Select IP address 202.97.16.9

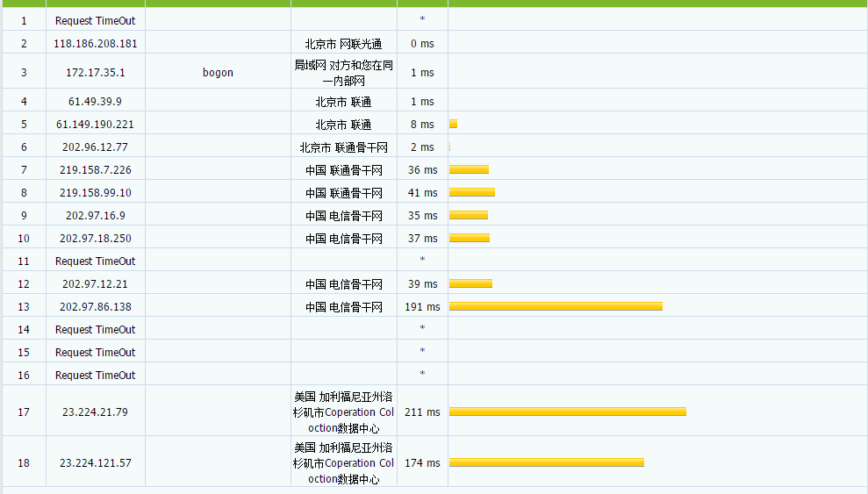(x=95, y=216)
